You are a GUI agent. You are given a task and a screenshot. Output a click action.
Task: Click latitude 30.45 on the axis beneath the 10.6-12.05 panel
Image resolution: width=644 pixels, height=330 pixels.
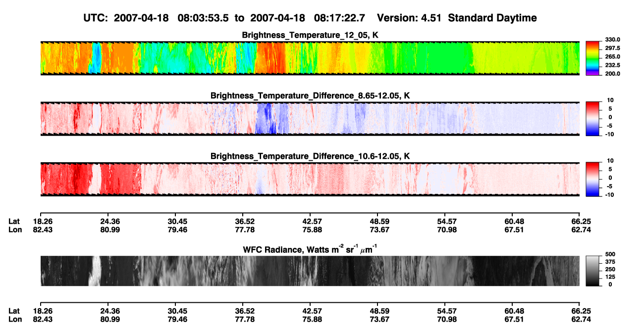[x=175, y=221]
